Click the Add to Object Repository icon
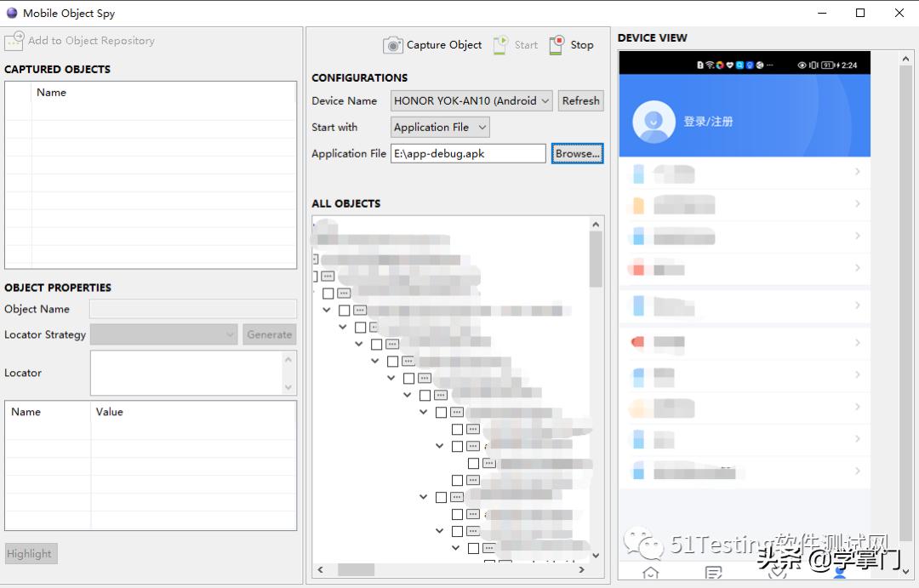The image size is (919, 588). click(14, 41)
